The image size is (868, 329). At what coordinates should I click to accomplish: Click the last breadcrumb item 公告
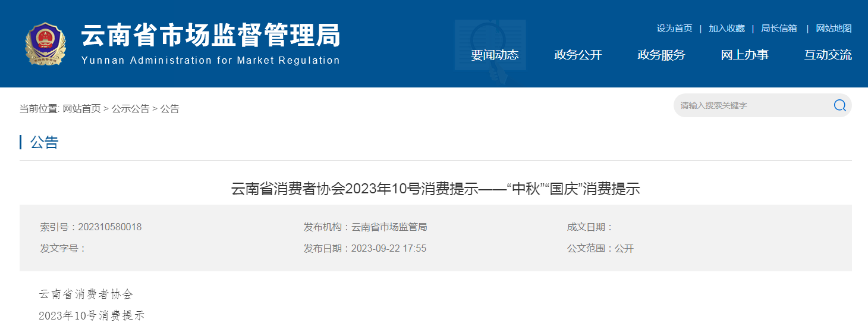(x=169, y=108)
